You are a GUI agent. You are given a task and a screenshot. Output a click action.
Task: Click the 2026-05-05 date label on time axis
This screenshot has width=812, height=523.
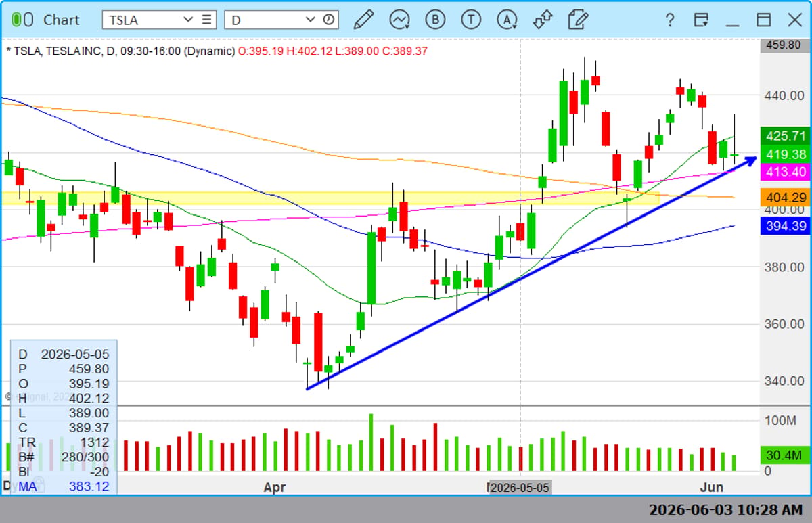coord(520,487)
